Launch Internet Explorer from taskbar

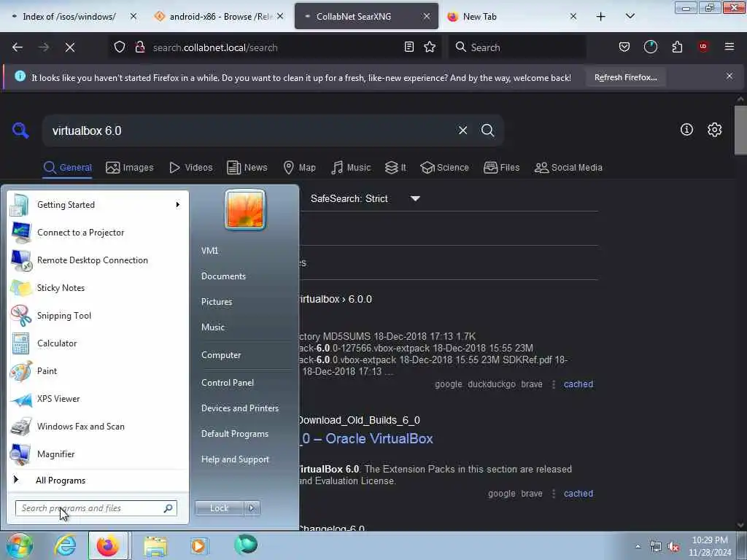[65, 545]
